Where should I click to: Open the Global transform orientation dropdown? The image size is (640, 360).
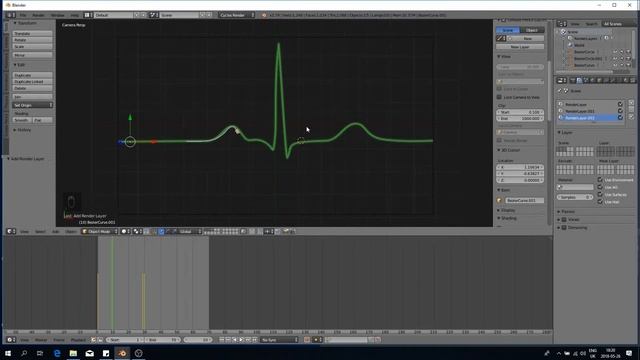(189, 231)
